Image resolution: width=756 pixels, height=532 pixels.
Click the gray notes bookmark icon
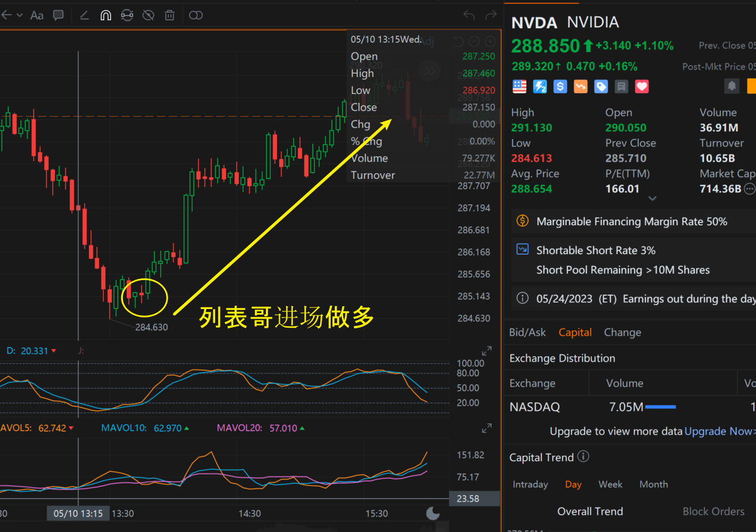click(621, 87)
